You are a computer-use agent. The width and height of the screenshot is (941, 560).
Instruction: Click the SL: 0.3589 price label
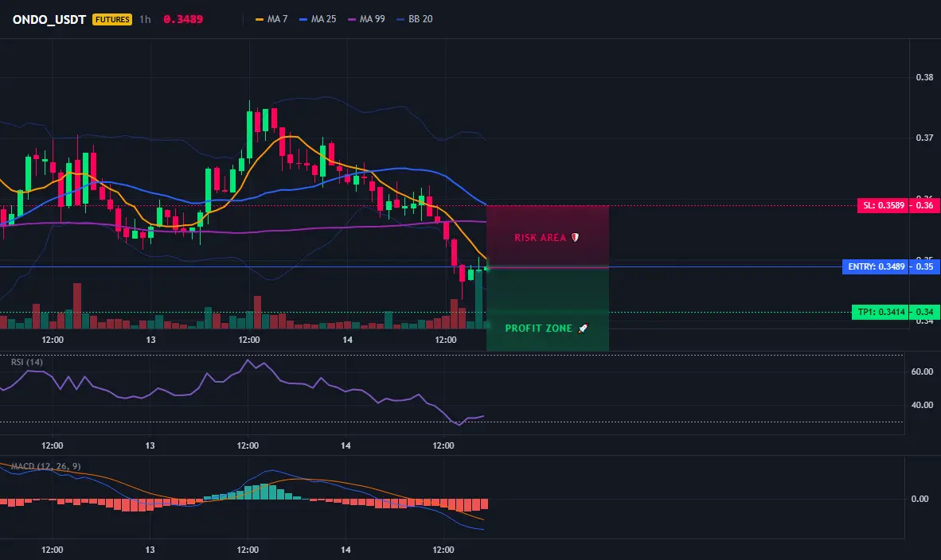point(882,205)
